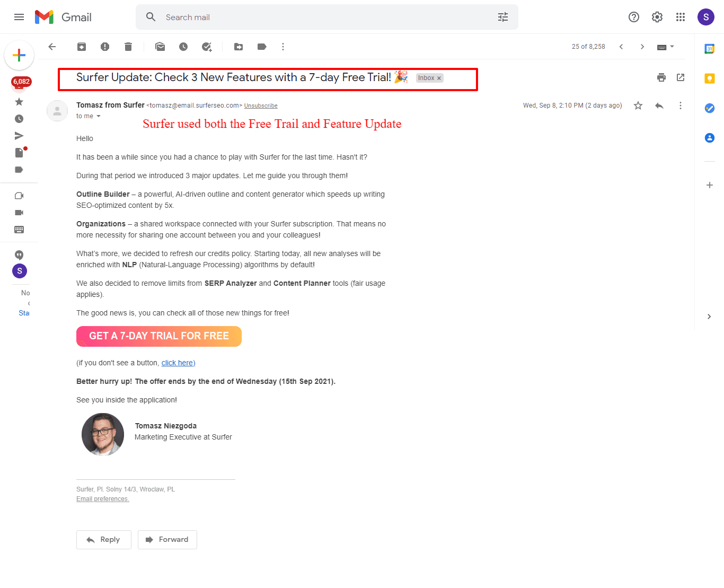
Task: Open the email in new window
Action: pos(681,77)
